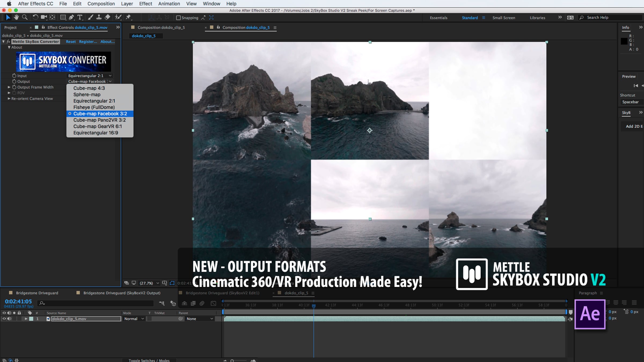Click the workspace sync settings icon

coord(570,18)
